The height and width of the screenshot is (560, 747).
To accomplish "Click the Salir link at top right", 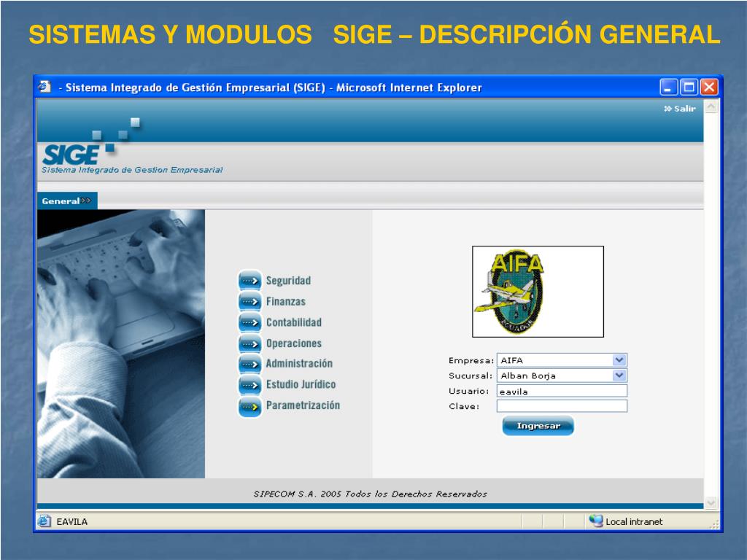I will [x=680, y=109].
